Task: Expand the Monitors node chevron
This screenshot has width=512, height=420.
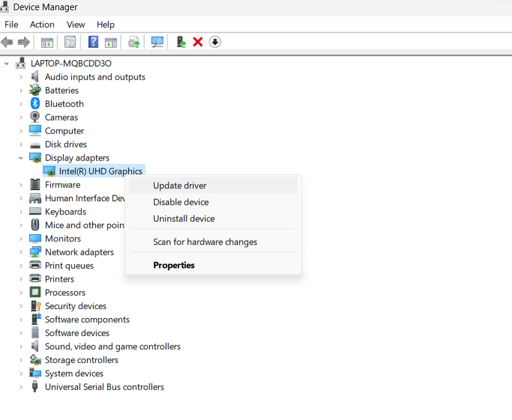Action: pyautogui.click(x=21, y=239)
